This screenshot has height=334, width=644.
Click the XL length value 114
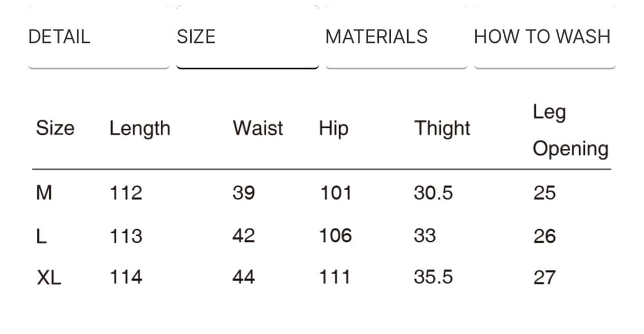pos(126,278)
